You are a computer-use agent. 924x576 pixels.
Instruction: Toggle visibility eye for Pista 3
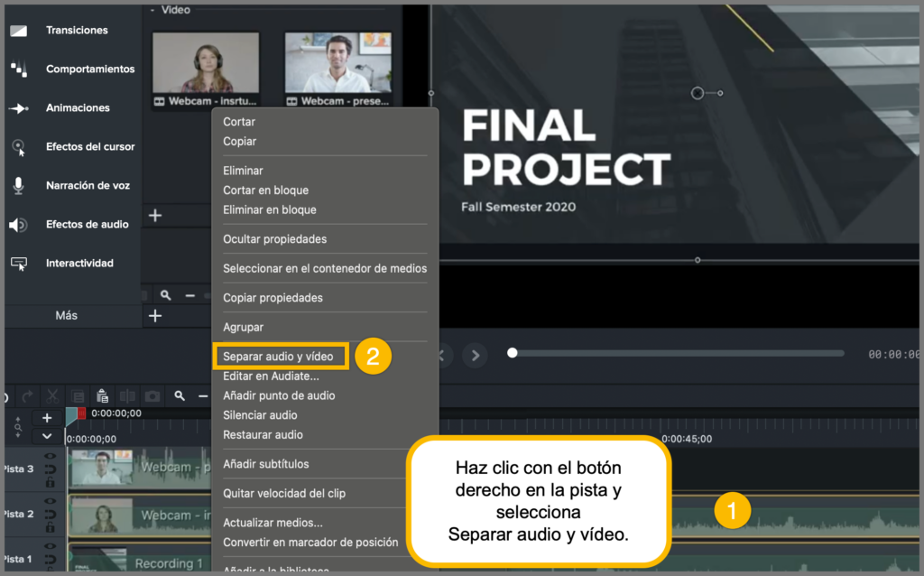pyautogui.click(x=51, y=456)
